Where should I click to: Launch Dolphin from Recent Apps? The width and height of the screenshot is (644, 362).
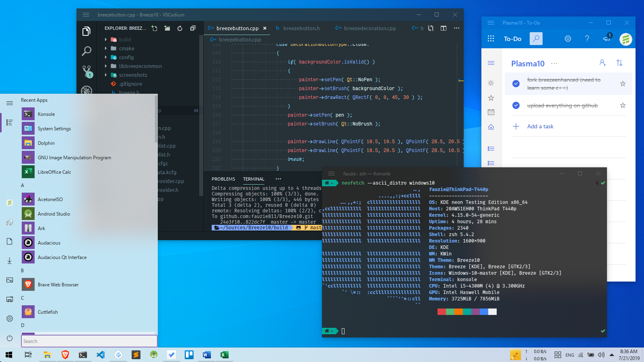pos(88,143)
